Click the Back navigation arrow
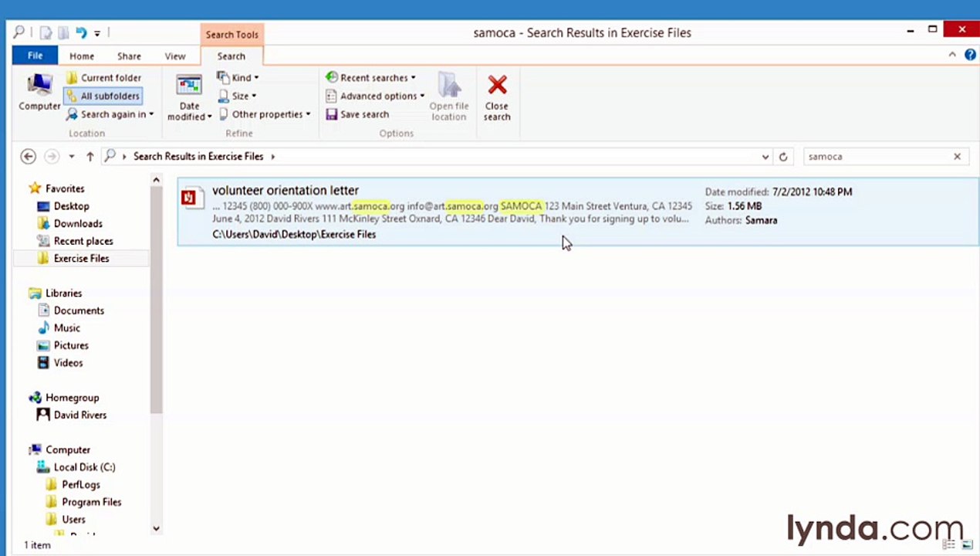 [29, 156]
